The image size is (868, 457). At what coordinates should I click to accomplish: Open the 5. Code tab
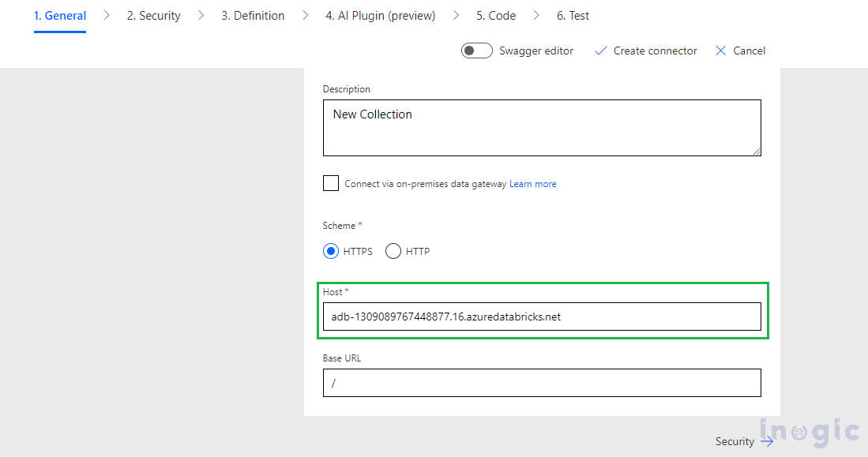[496, 16]
